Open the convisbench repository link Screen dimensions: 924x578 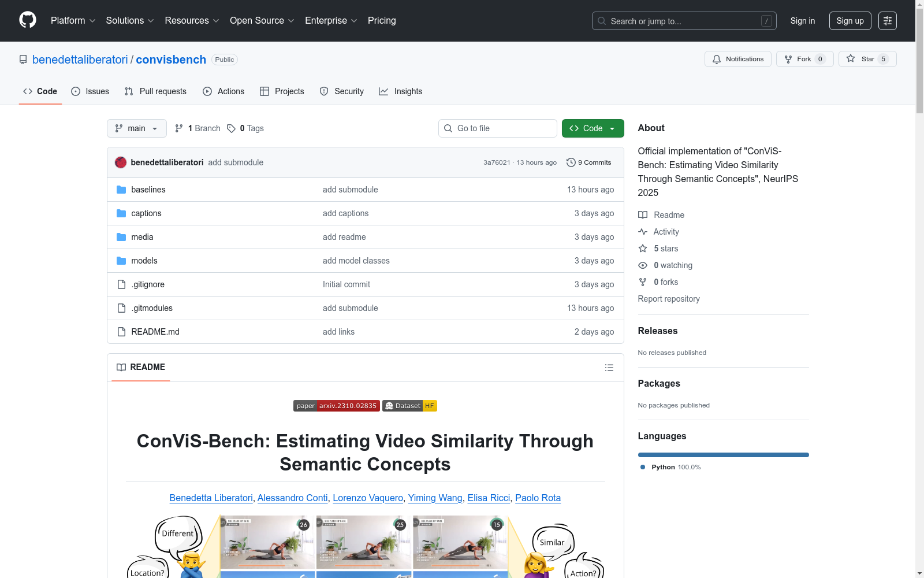171,60
